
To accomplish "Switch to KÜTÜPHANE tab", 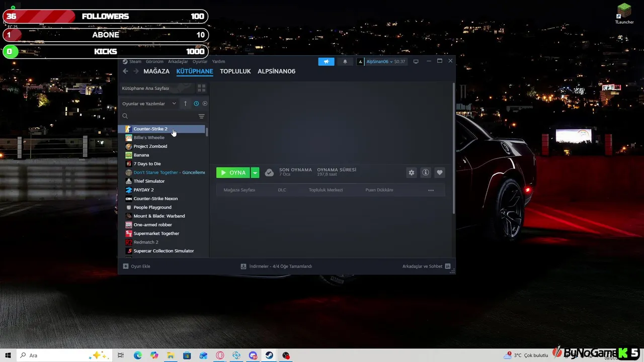I will tap(195, 71).
